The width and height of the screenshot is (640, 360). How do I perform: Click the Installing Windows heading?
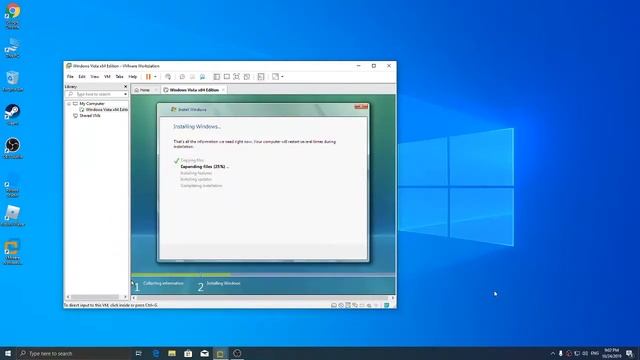(x=197, y=127)
